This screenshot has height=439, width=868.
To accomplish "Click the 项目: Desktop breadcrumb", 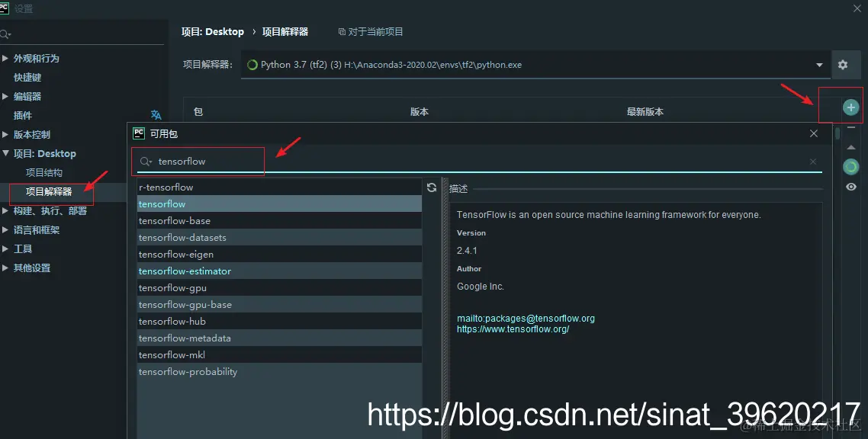I will pos(213,31).
